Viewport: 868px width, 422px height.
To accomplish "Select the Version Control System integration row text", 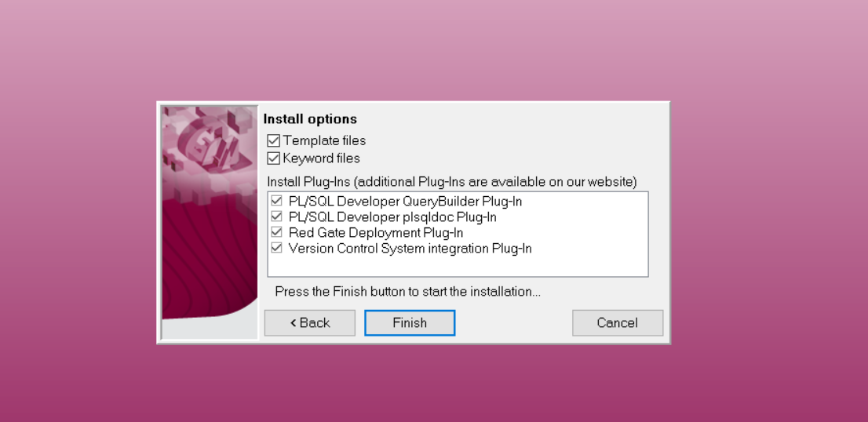I will [x=410, y=249].
